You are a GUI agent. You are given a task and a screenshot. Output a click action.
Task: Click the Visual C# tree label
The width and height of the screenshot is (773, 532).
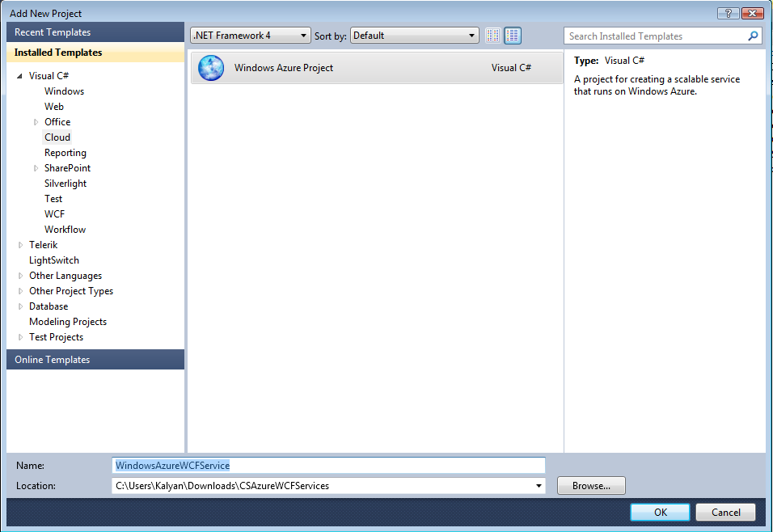49,76
